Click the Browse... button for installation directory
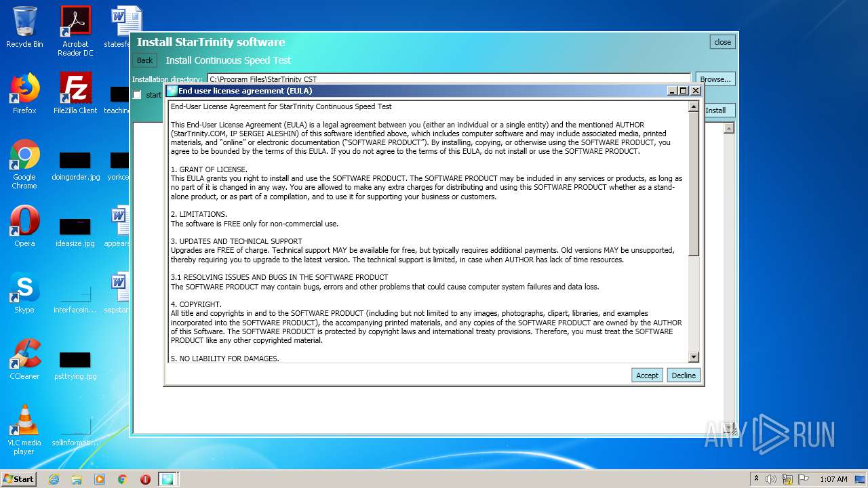The height and width of the screenshot is (488, 868). point(715,79)
